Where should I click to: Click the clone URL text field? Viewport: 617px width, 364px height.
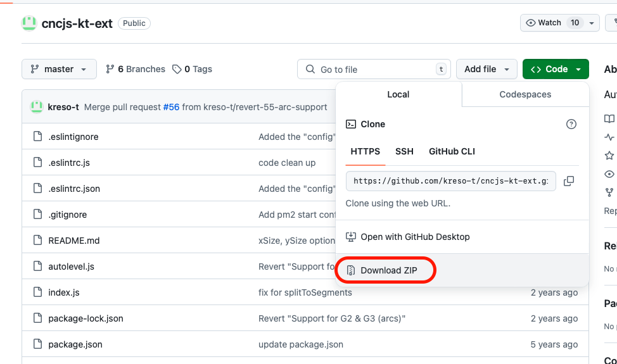(450, 181)
